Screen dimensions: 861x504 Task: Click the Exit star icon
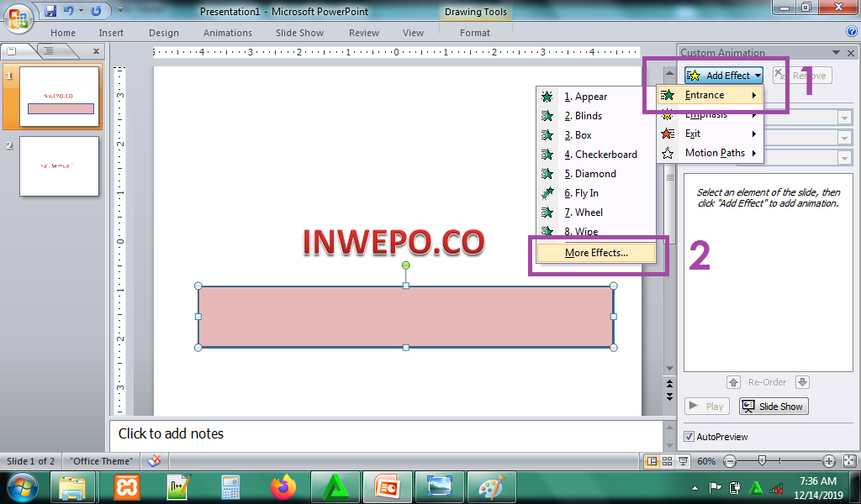coord(668,134)
